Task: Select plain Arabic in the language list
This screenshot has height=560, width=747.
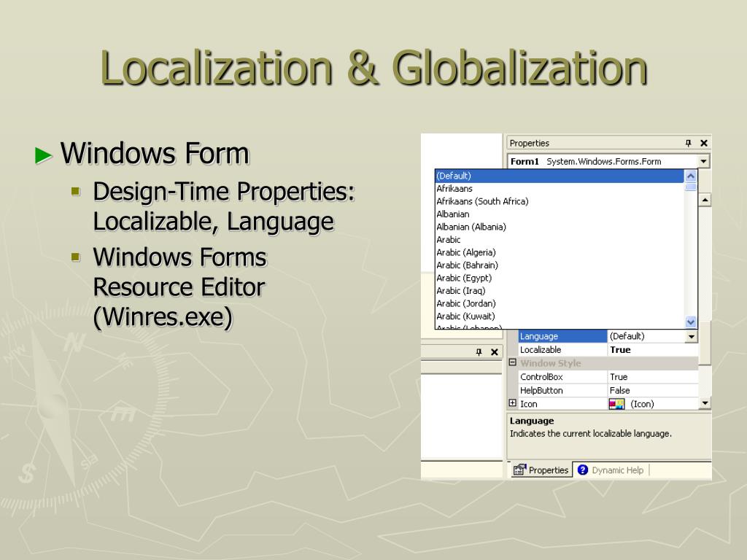Action: point(560,239)
